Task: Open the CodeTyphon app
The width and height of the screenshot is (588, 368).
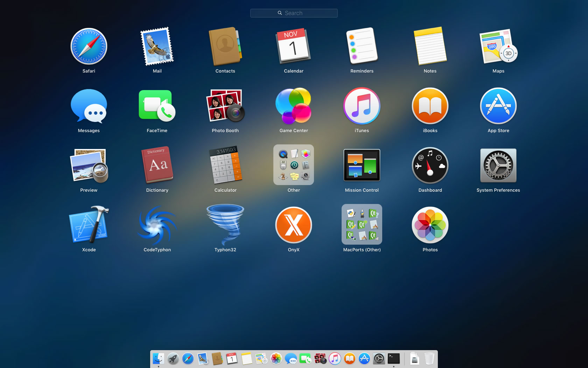Action: coord(157,225)
